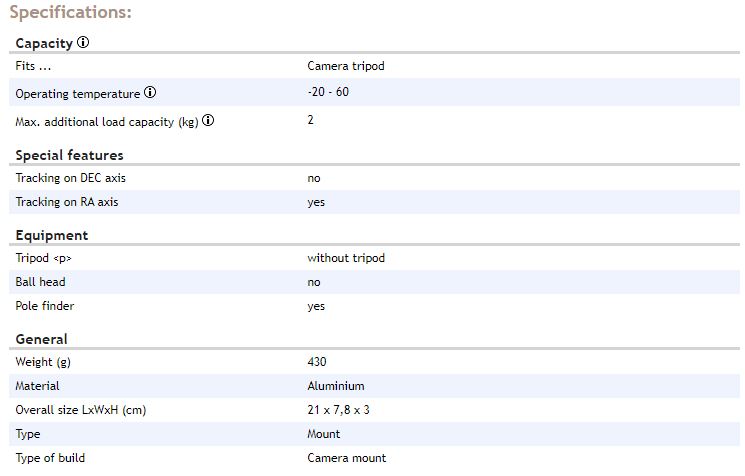Click the Pole finder label
This screenshot has width=745, height=476.
click(45, 306)
